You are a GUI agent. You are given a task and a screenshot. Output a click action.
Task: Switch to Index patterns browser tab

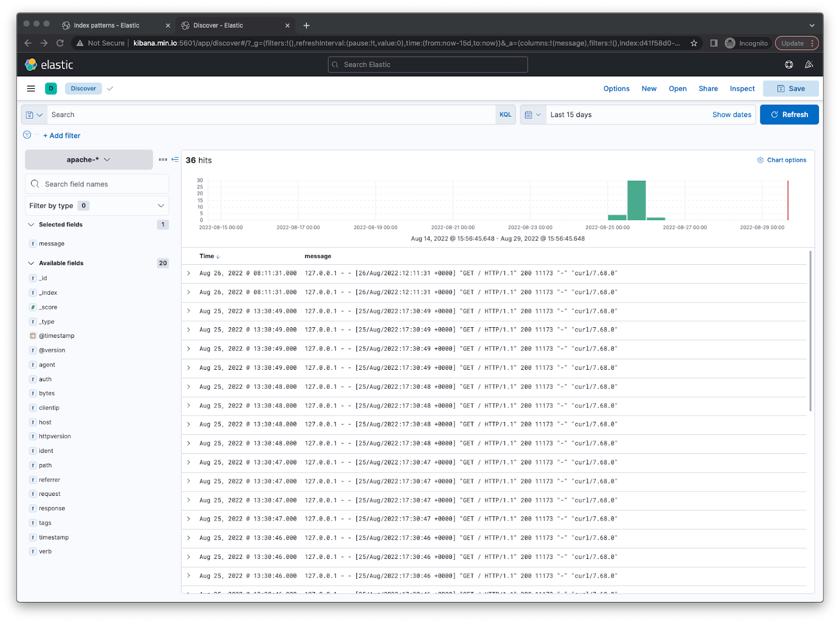pyautogui.click(x=107, y=25)
